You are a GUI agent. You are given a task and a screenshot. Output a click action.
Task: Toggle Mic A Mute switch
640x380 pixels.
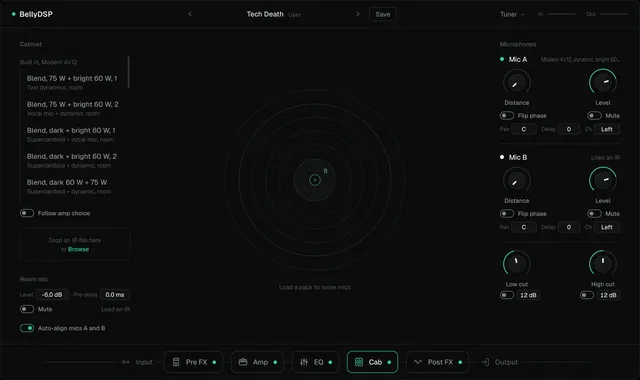[x=594, y=116]
